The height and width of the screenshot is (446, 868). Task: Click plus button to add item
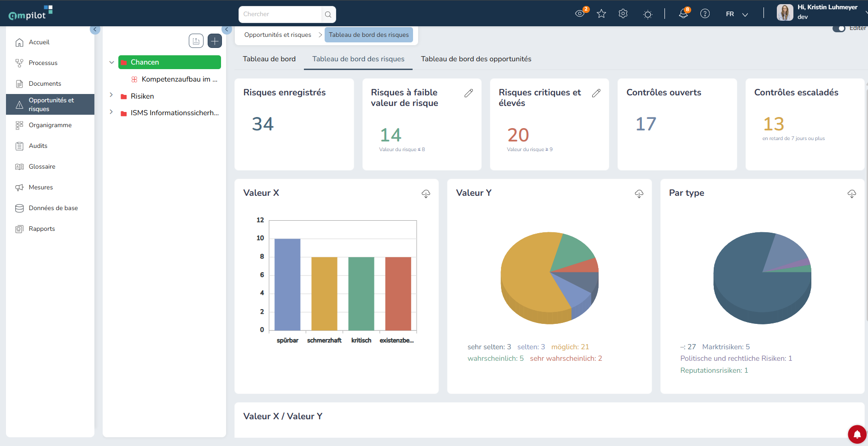pyautogui.click(x=215, y=41)
